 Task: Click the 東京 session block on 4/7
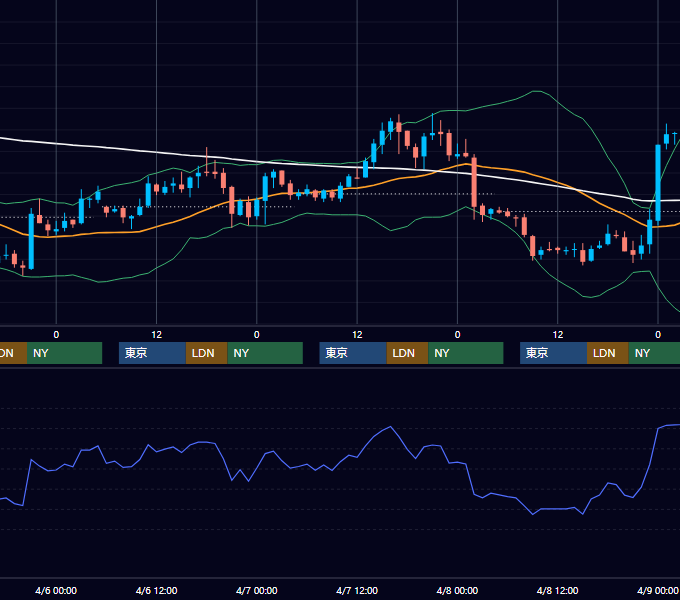coord(353,353)
